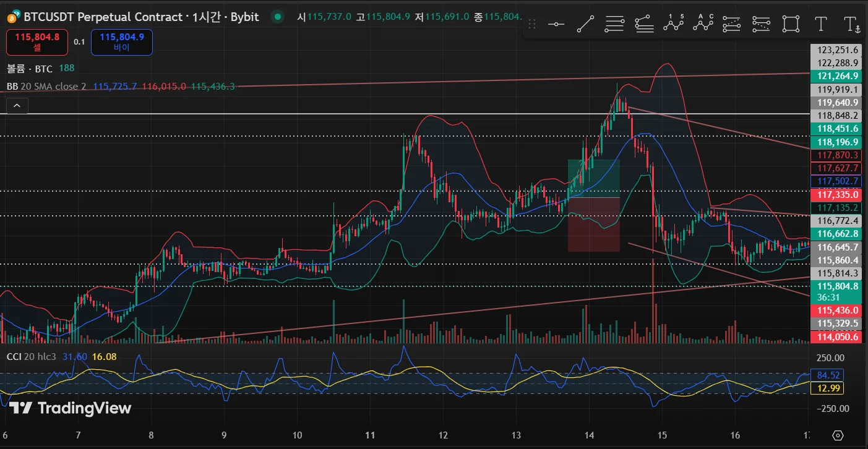
Task: Collapse the indicator legend with chevron
Action: click(x=17, y=106)
